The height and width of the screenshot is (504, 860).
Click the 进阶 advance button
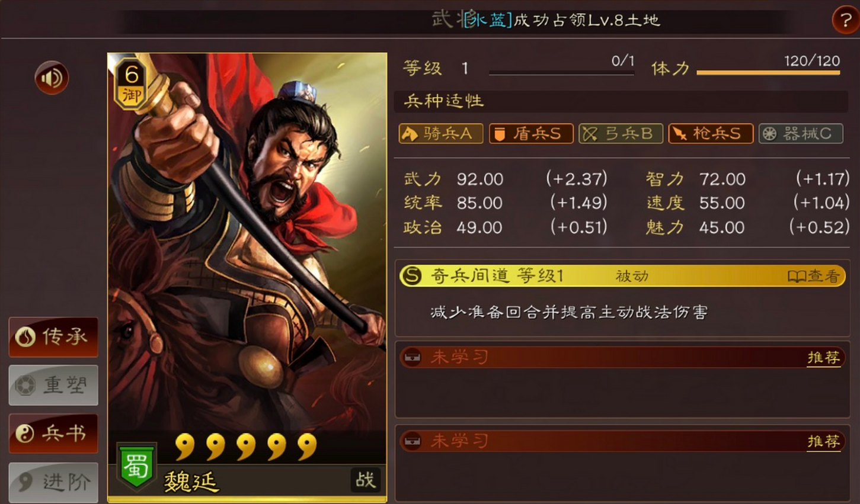tap(53, 482)
